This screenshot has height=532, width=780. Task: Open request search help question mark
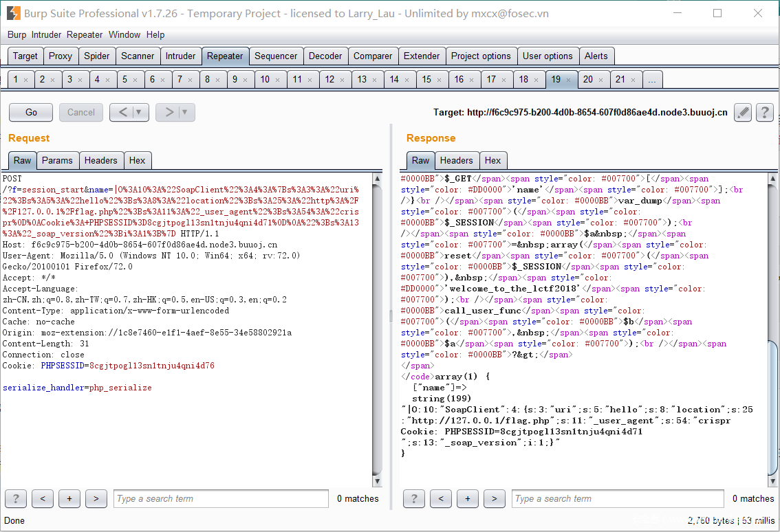[x=16, y=499]
